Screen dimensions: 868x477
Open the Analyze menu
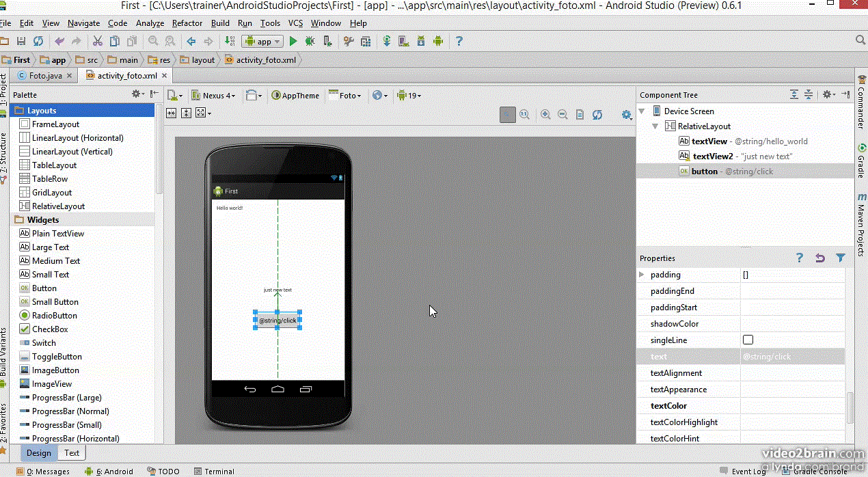coord(150,23)
